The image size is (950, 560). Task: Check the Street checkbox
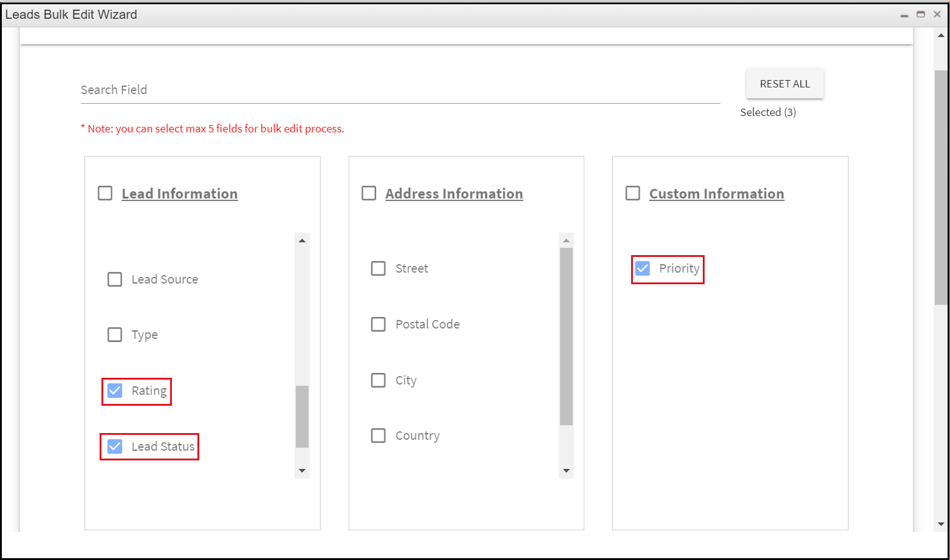coord(378,268)
